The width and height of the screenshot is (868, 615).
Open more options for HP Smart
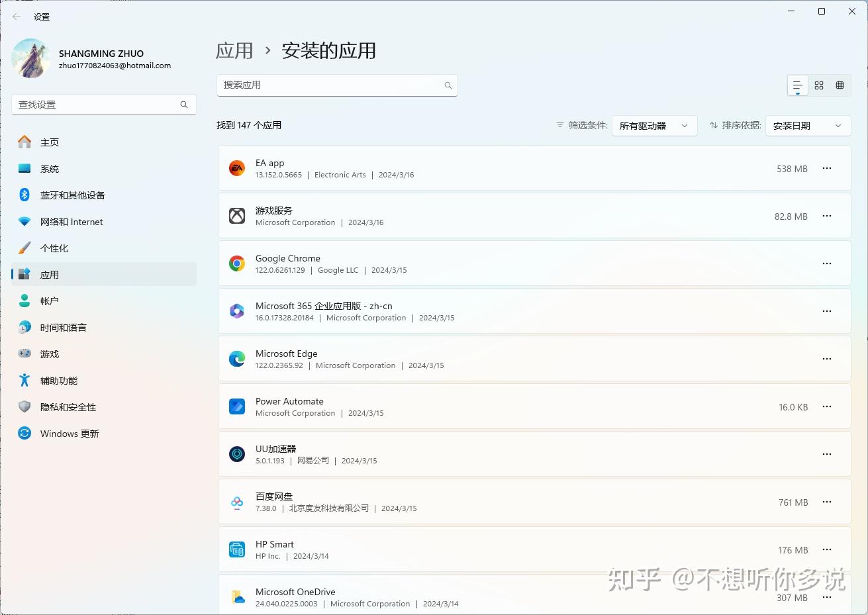(x=827, y=549)
